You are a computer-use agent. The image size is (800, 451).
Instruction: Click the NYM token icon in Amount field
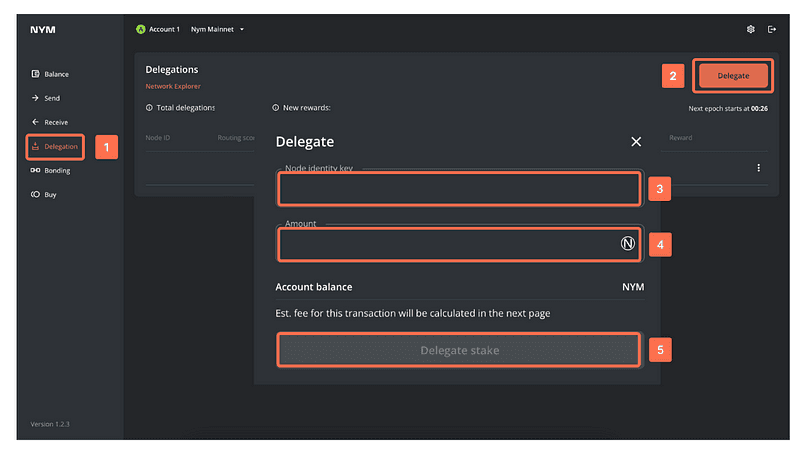tap(628, 243)
